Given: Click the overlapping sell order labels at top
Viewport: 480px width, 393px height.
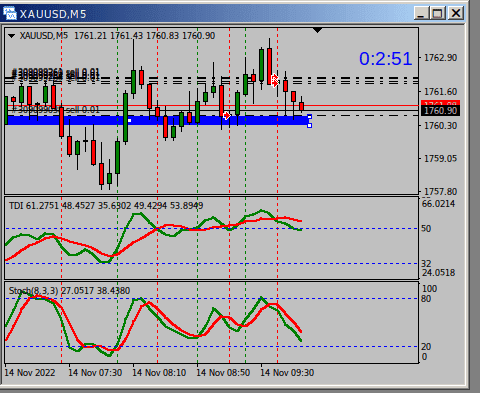Looking at the screenshot, I should [x=55, y=74].
